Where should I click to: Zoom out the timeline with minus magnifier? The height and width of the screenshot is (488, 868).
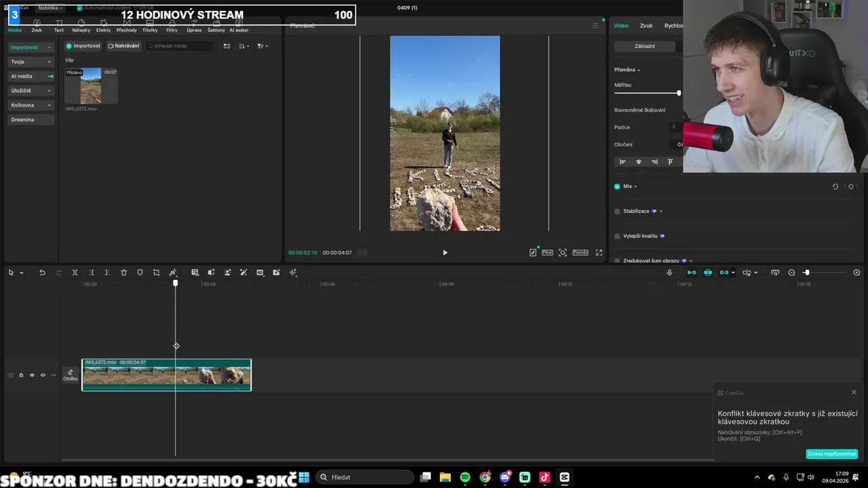tap(791, 272)
